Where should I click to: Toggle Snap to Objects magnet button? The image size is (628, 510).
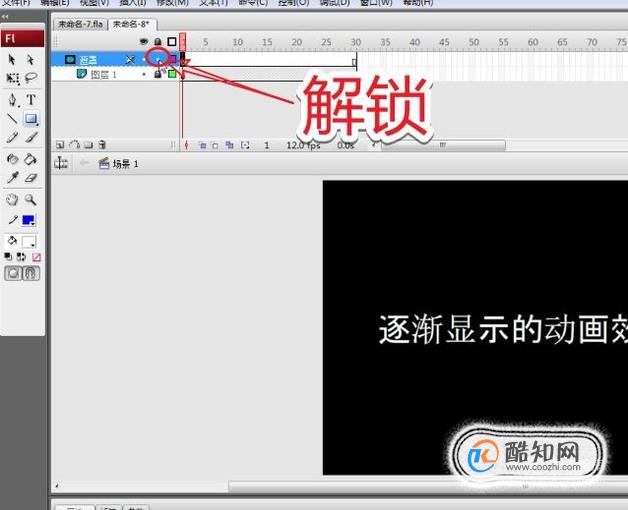point(31,274)
